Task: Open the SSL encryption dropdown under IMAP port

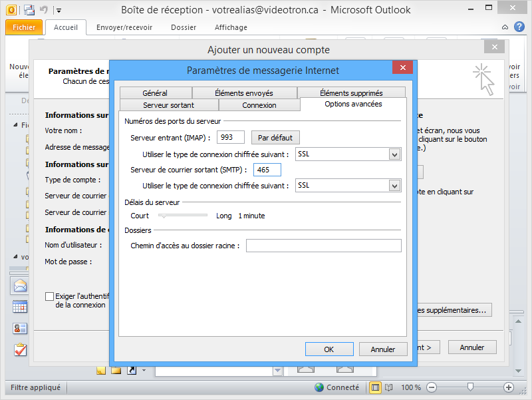Action: [394, 154]
